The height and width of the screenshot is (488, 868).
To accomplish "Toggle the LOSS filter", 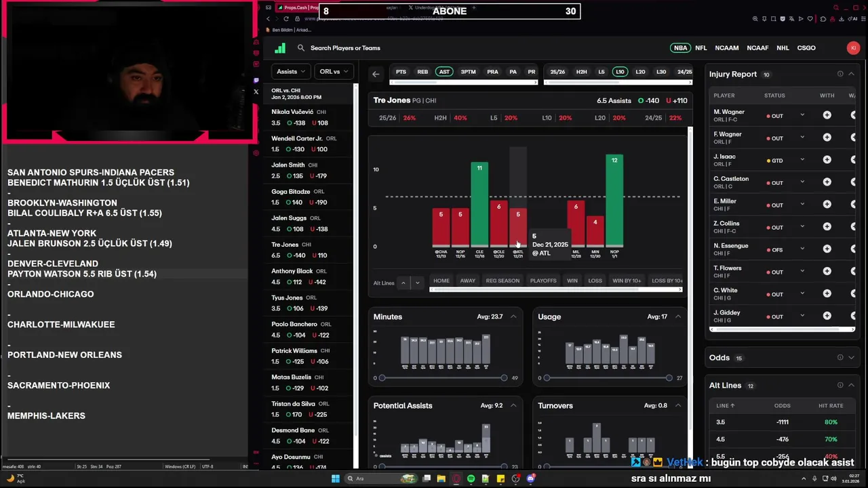I will [595, 281].
